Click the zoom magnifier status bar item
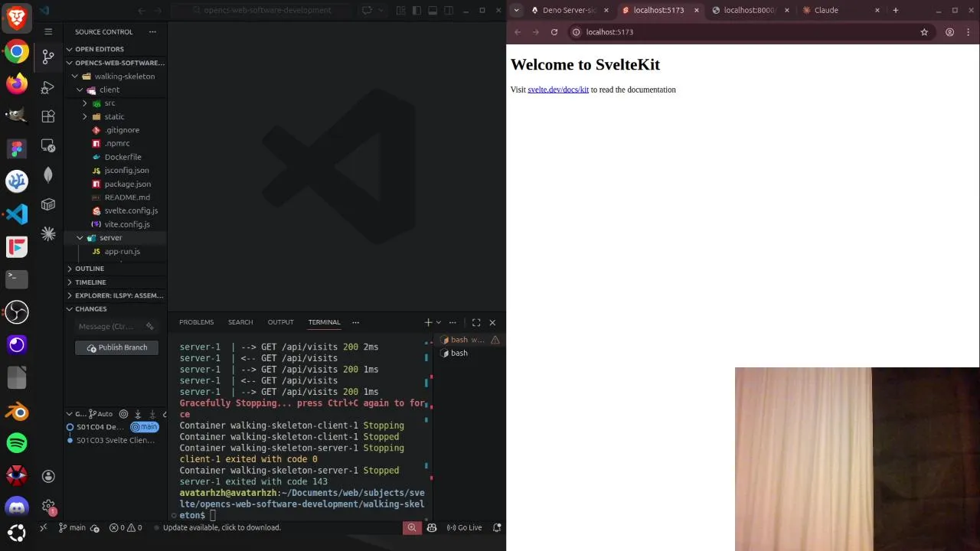The image size is (980, 551). 412,527
